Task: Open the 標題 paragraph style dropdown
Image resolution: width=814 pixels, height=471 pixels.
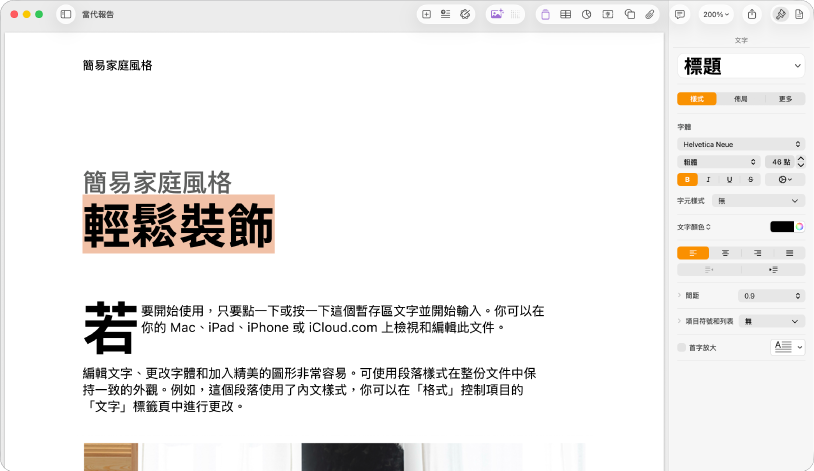Action: tap(741, 66)
